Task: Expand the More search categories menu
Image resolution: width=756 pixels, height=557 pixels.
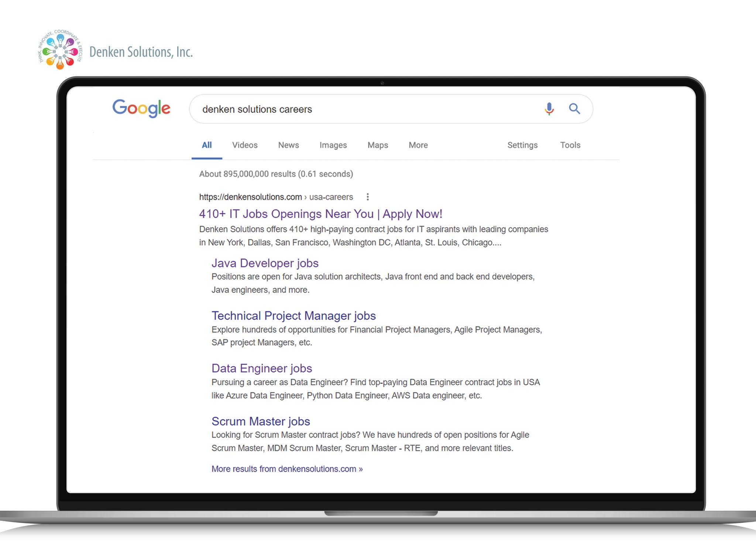Action: click(x=418, y=145)
